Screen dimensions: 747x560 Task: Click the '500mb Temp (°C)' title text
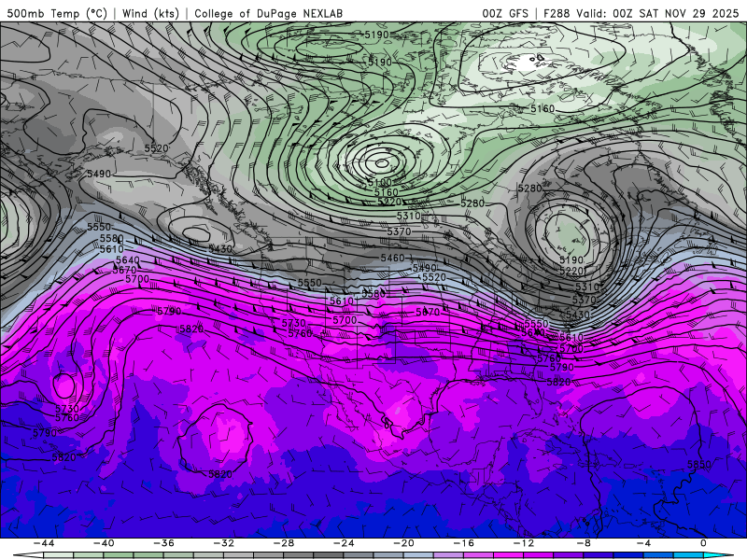(x=57, y=13)
